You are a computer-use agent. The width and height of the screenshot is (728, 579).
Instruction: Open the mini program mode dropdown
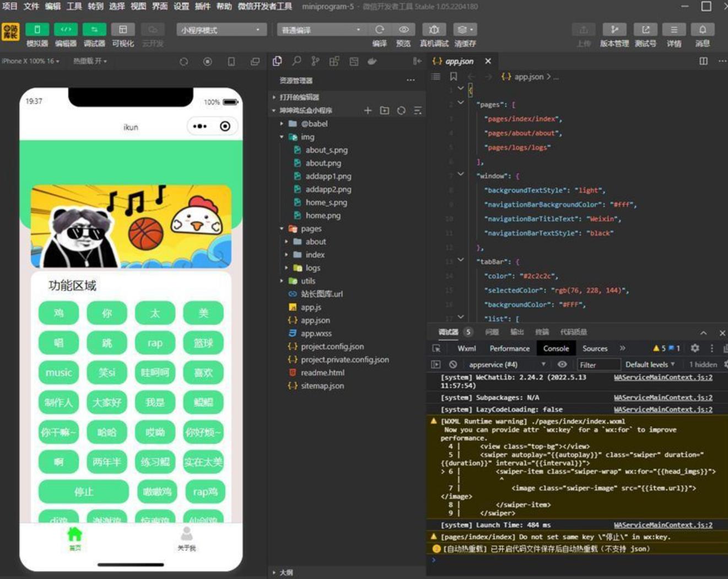tap(221, 30)
